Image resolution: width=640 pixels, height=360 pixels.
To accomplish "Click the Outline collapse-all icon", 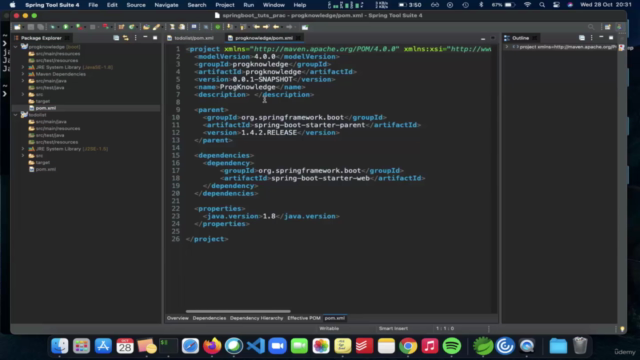I will click(582, 38).
